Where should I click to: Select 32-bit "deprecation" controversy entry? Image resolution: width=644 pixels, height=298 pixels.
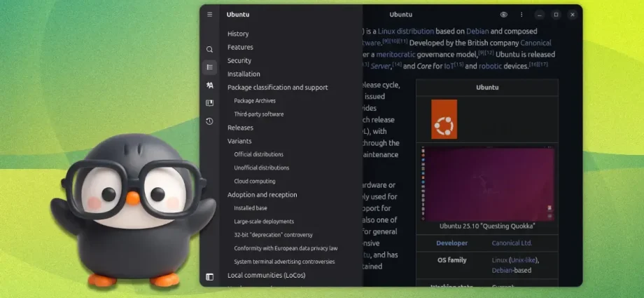coord(273,235)
